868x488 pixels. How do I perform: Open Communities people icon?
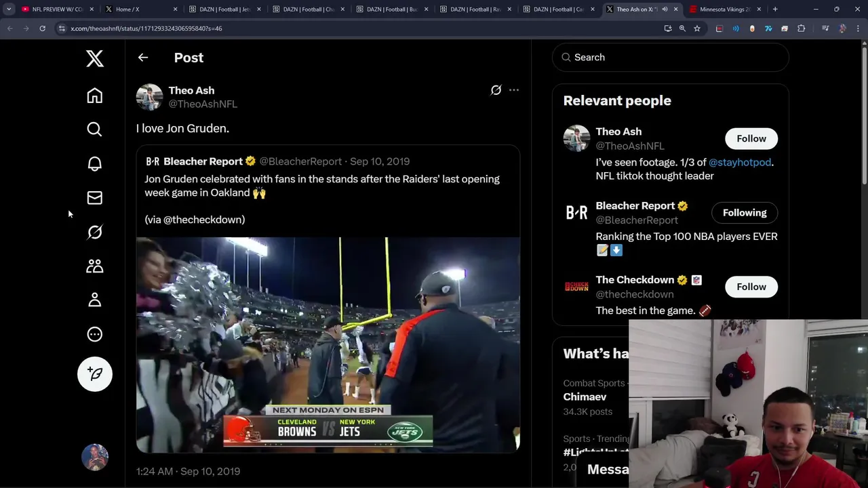[x=95, y=266]
